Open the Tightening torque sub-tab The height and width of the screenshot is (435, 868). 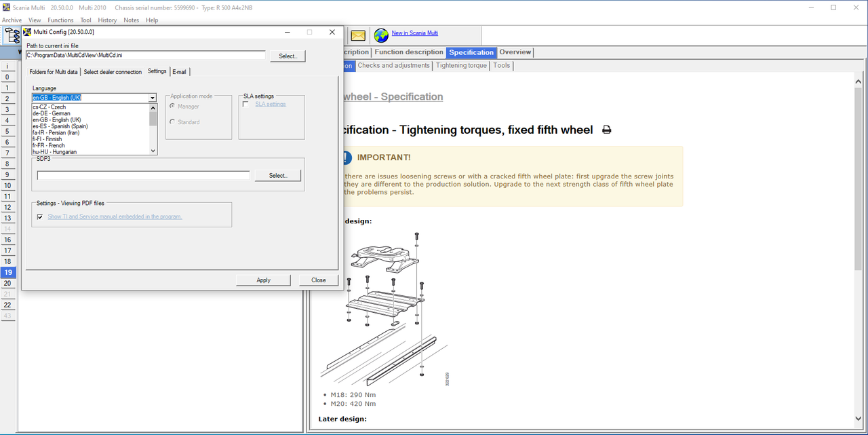461,66
